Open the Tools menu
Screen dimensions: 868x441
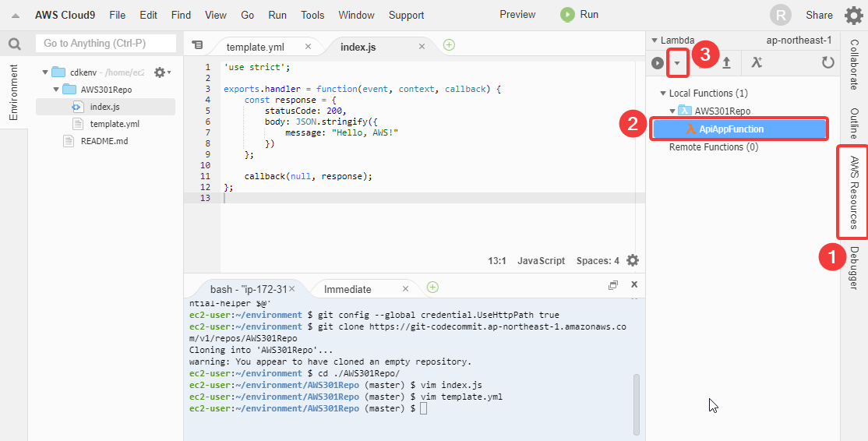312,15
